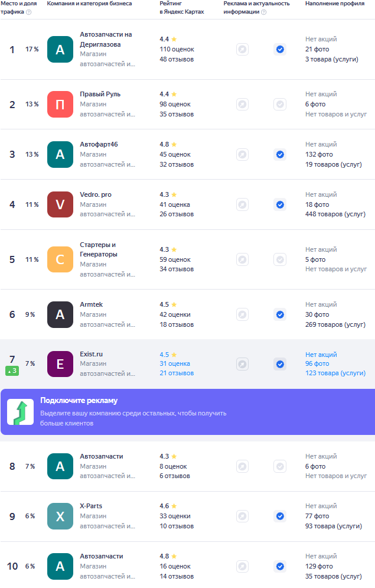Click the help icon next to "Место и доля трафика"
This screenshot has height=588, width=375.
tap(28, 12)
